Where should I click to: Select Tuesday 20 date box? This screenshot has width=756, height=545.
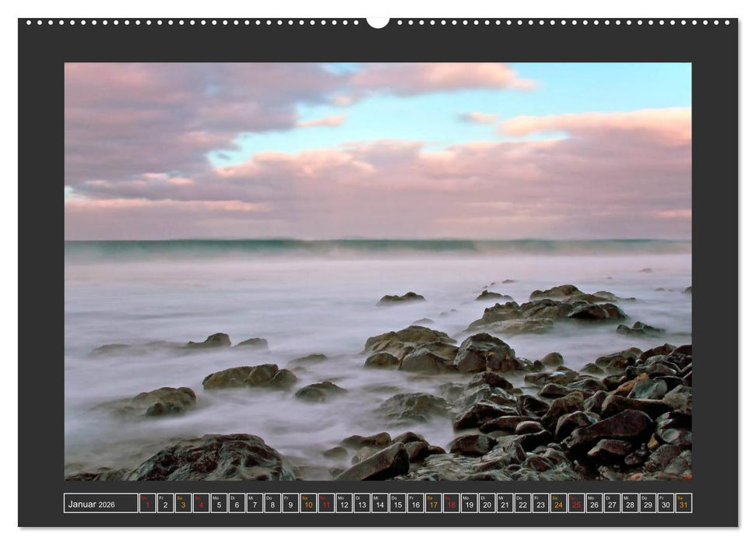click(x=488, y=504)
